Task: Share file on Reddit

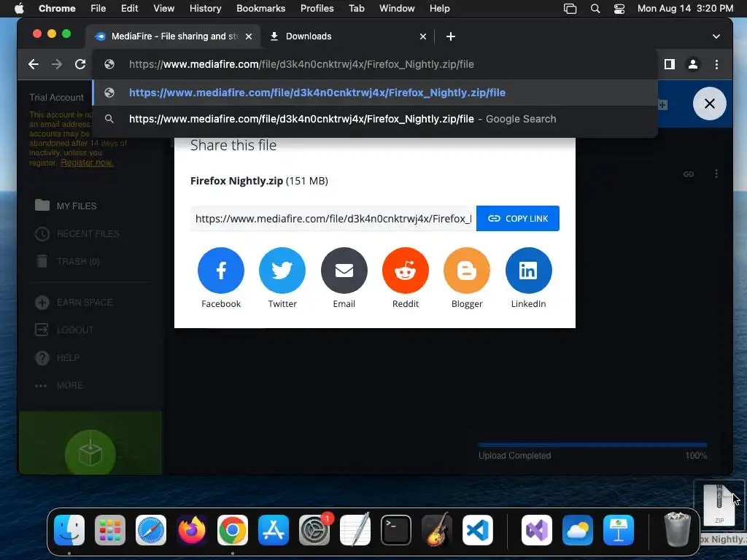Action: pos(406,270)
